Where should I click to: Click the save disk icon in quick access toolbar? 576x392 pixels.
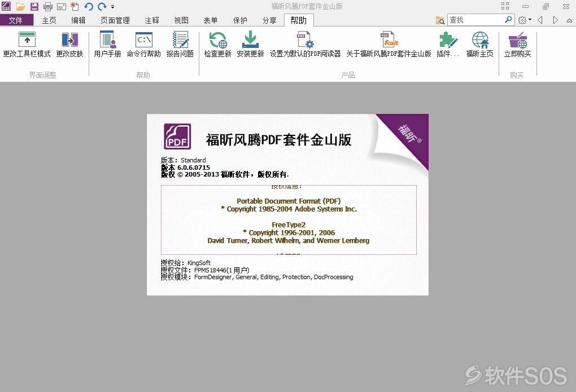(34, 6)
